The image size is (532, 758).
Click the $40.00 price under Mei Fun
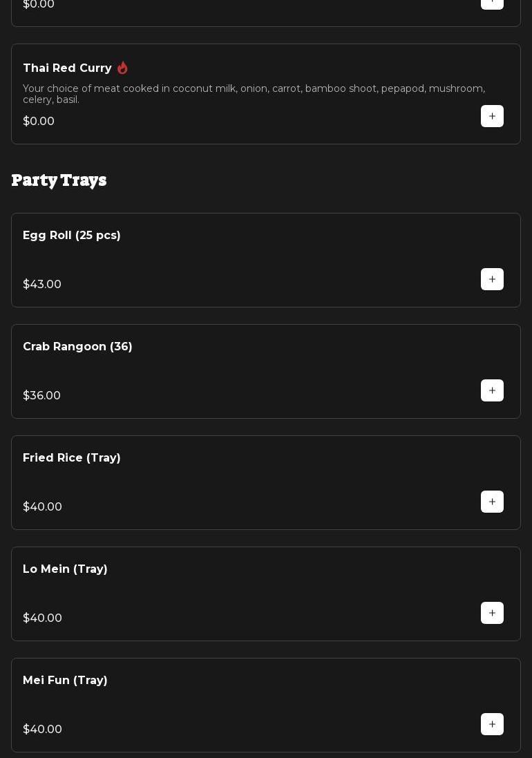click(42, 730)
